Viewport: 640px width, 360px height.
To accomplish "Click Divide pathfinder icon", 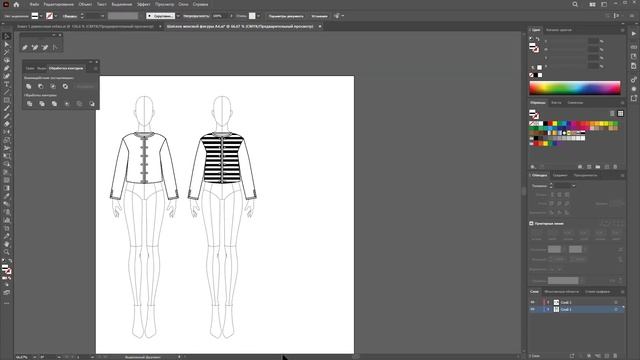I will [29, 104].
